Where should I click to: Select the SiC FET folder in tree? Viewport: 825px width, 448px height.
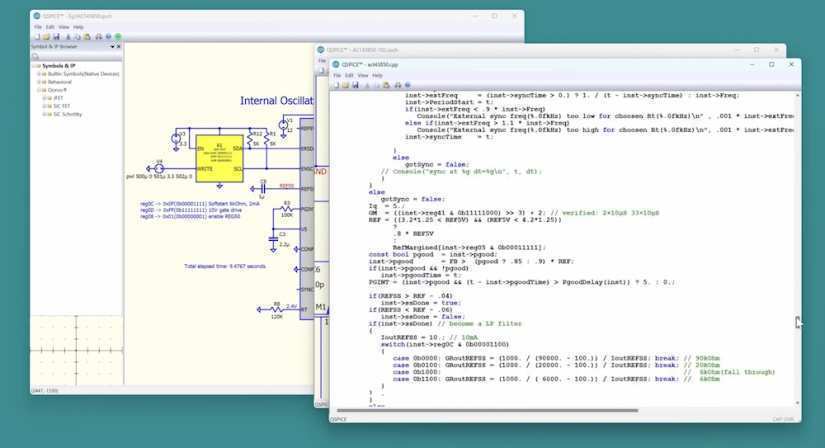(60, 106)
